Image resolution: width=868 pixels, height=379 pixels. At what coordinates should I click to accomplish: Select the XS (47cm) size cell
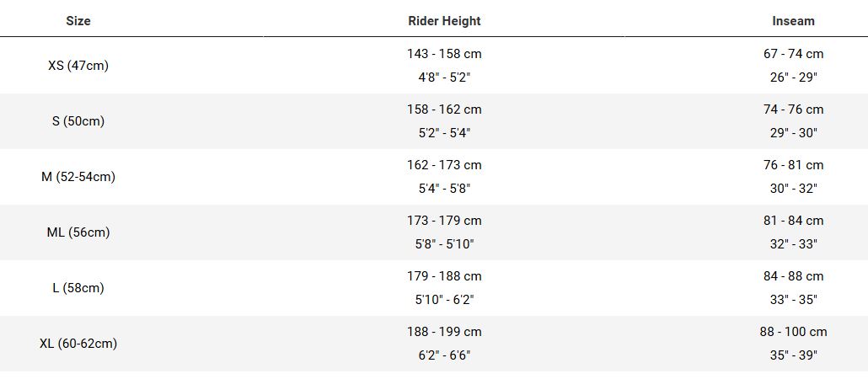tap(78, 66)
